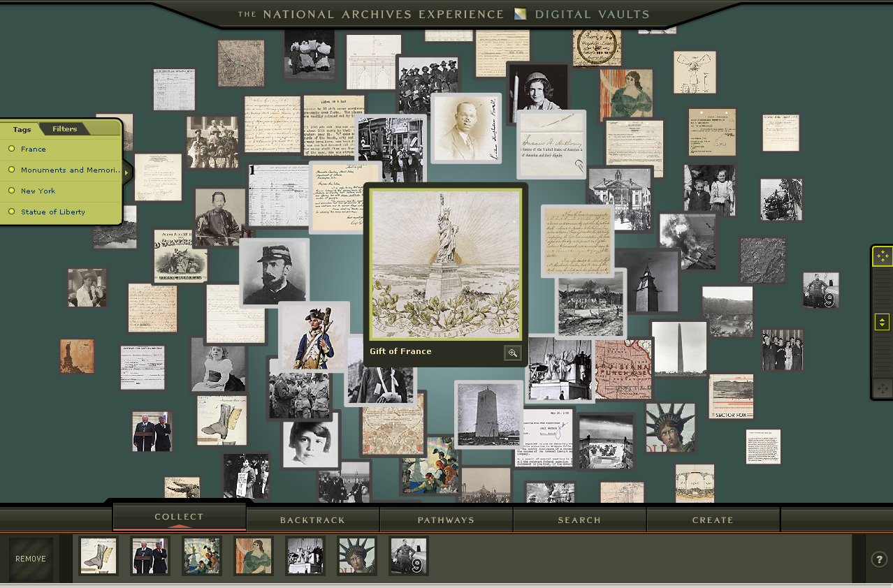Toggle the New York tag bullet
Screen dimensions: 893x588
12,191
